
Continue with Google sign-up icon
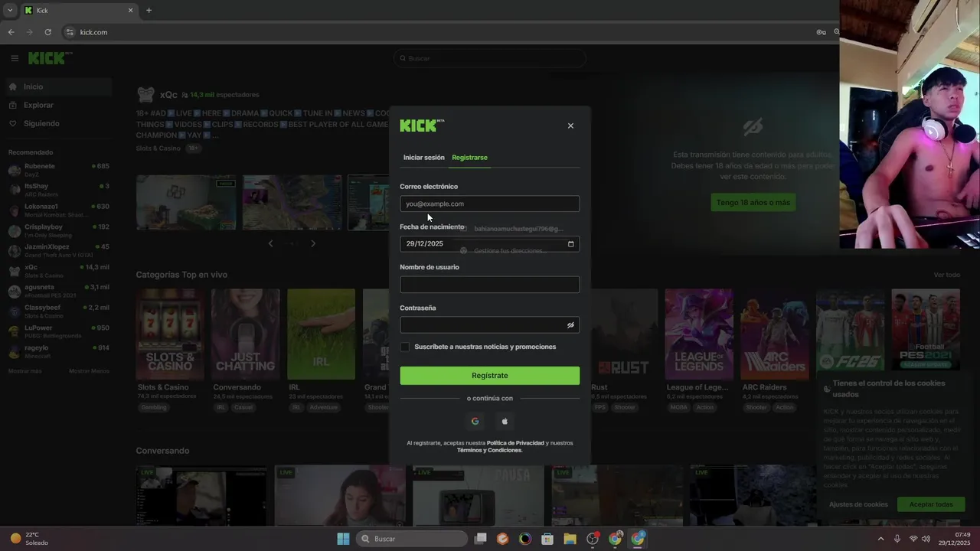click(x=475, y=421)
